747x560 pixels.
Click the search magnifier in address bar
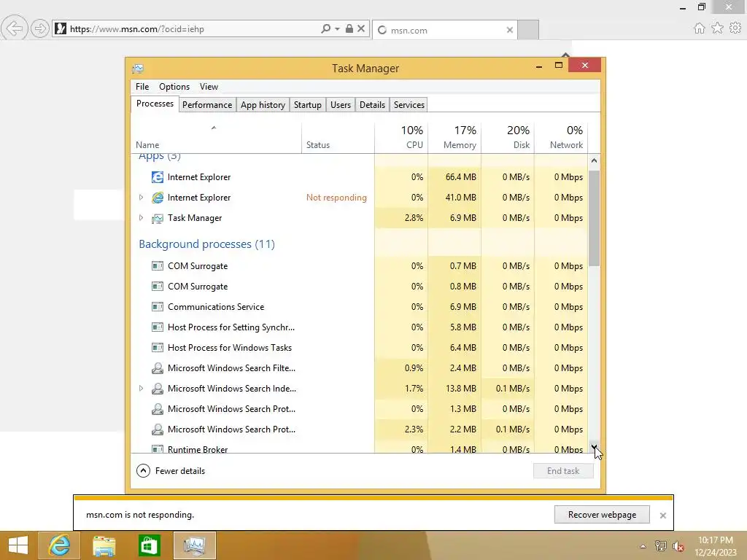coord(325,28)
